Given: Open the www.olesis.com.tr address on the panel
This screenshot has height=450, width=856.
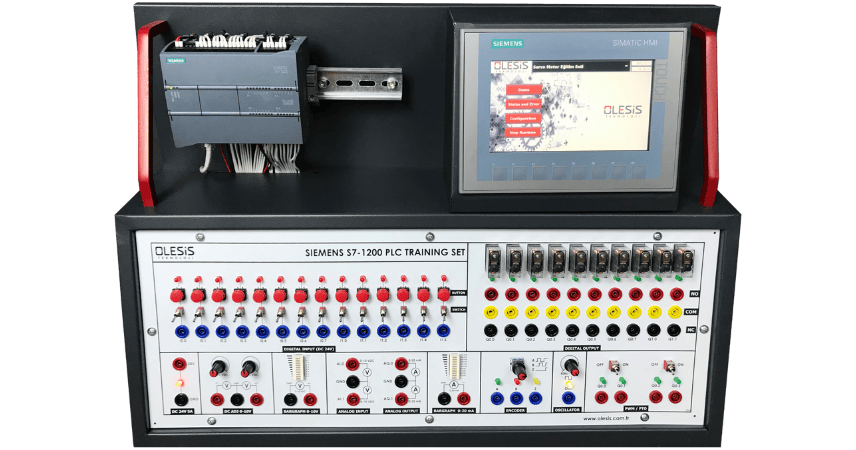Looking at the screenshot, I should [607, 419].
